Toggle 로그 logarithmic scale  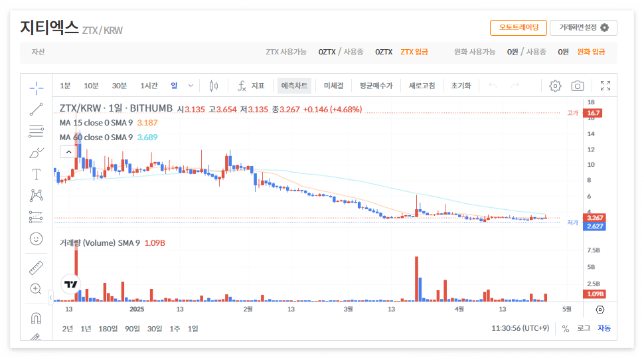point(583,328)
